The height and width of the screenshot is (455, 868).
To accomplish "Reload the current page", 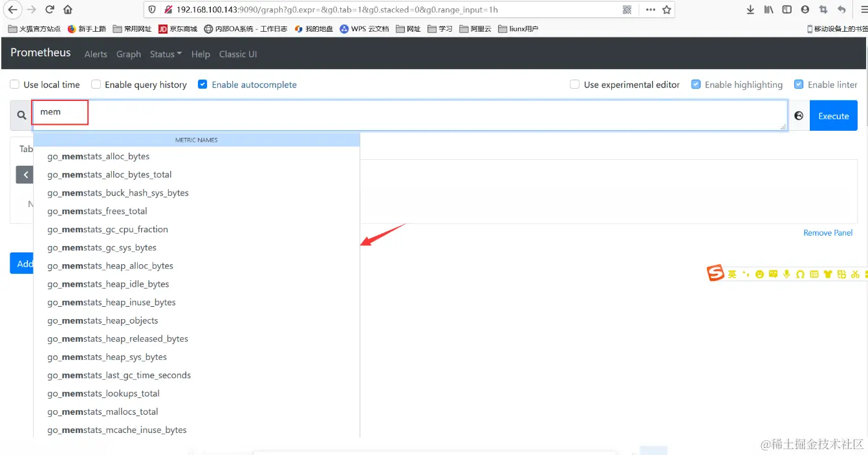I will point(50,10).
